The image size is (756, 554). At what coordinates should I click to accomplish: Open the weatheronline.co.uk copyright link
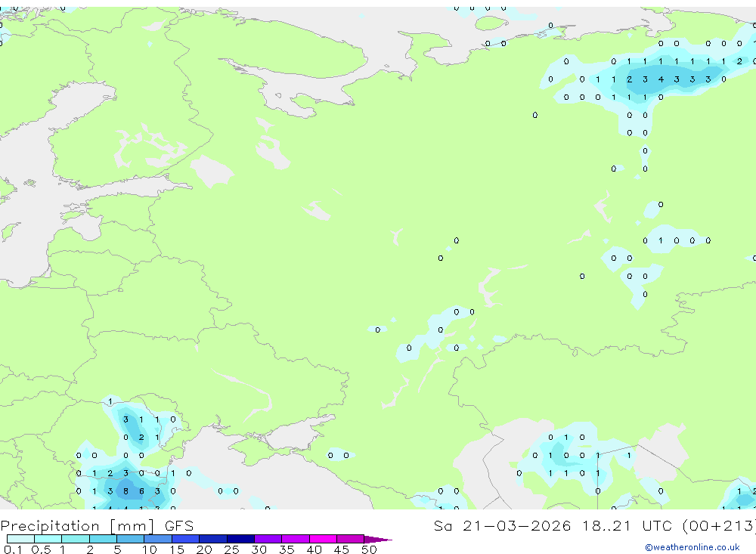[692, 547]
